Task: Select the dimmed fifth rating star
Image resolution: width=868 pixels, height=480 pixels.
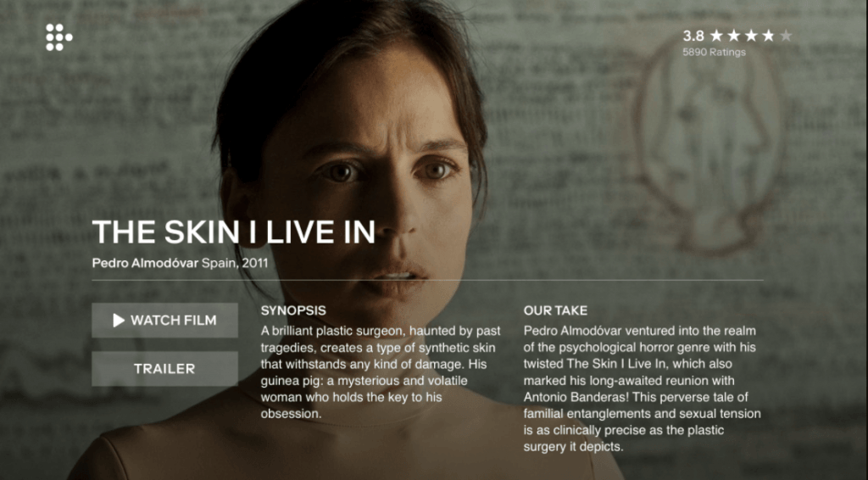Action: click(x=786, y=36)
